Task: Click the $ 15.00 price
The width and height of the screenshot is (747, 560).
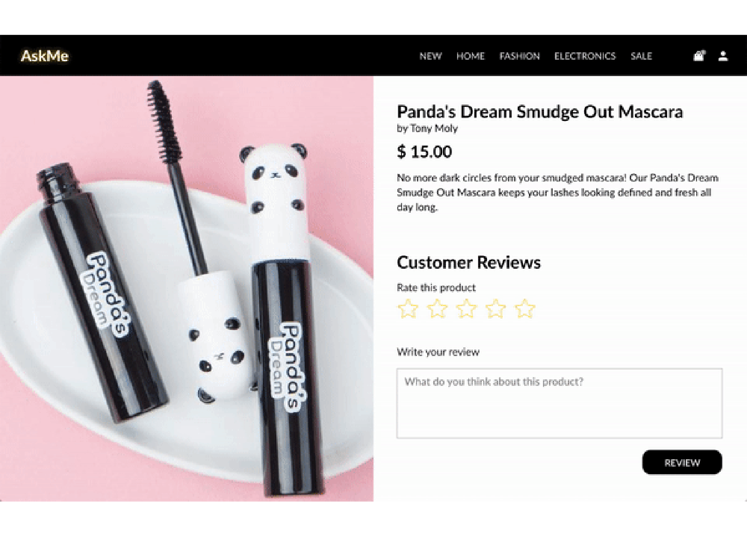Action: [x=424, y=152]
